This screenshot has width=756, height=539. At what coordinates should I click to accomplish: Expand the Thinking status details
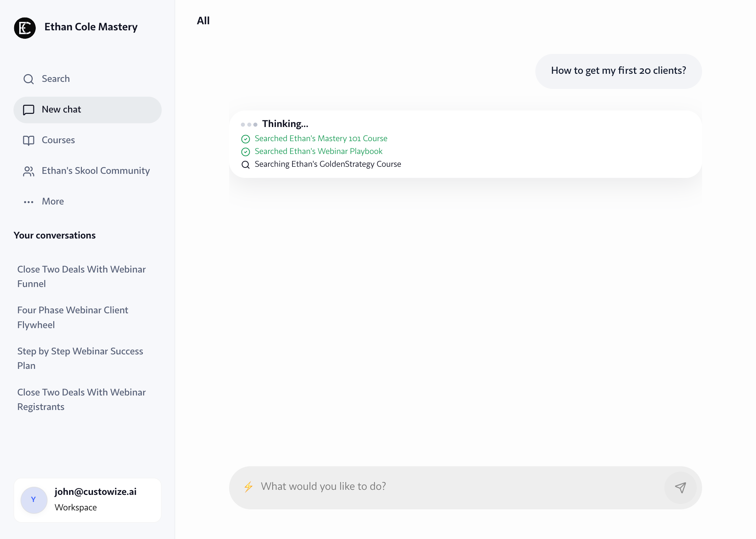click(285, 124)
